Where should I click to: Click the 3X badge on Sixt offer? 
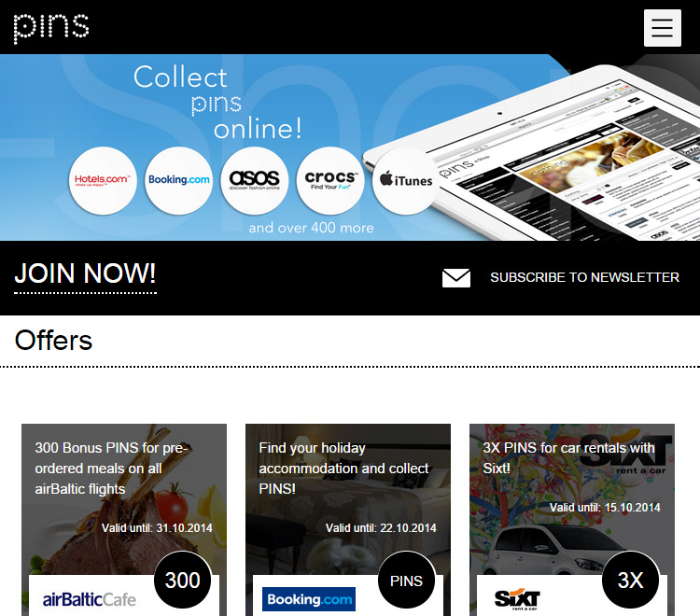click(x=630, y=580)
